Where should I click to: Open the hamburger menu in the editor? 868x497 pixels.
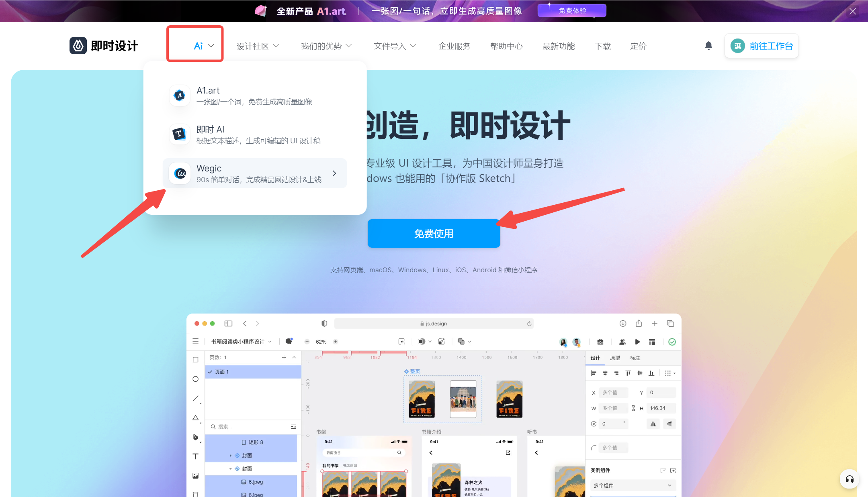pos(196,342)
